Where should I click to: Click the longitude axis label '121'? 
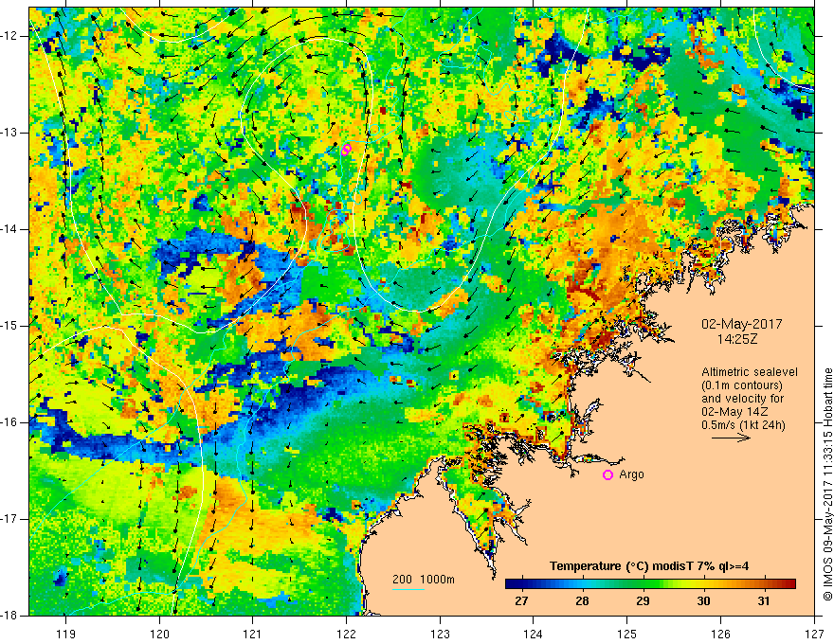(253, 634)
